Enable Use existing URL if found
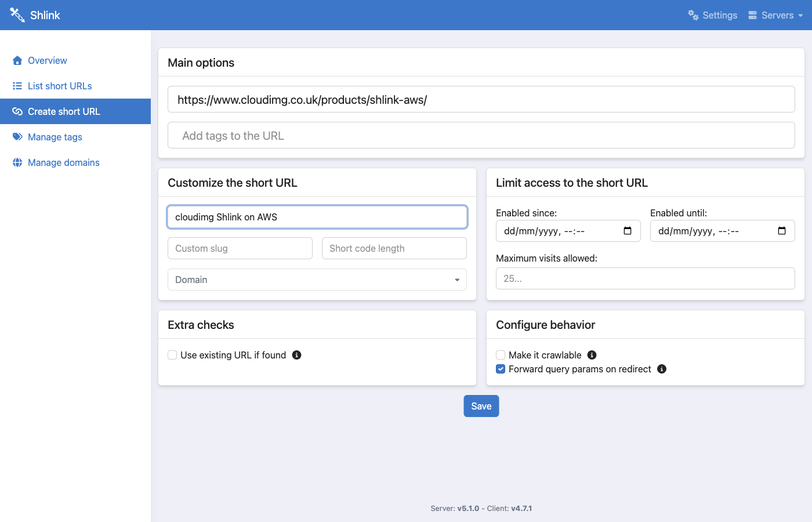This screenshot has width=812, height=522. point(172,355)
